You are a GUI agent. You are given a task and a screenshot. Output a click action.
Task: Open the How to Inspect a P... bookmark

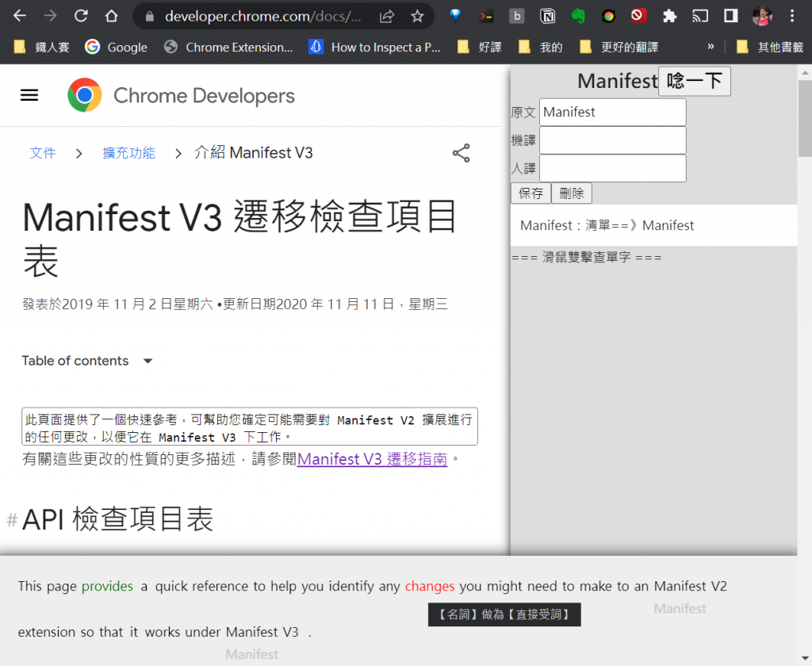tap(374, 47)
